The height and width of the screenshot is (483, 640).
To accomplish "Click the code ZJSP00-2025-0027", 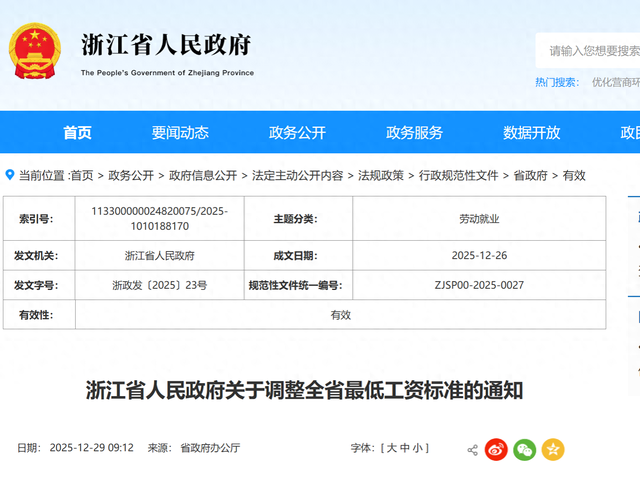I will [479, 285].
